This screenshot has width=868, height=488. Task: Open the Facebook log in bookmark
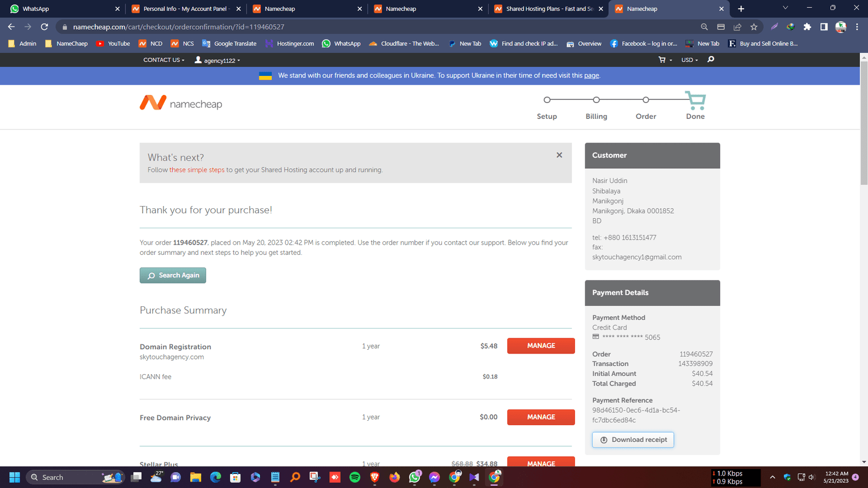(x=643, y=43)
